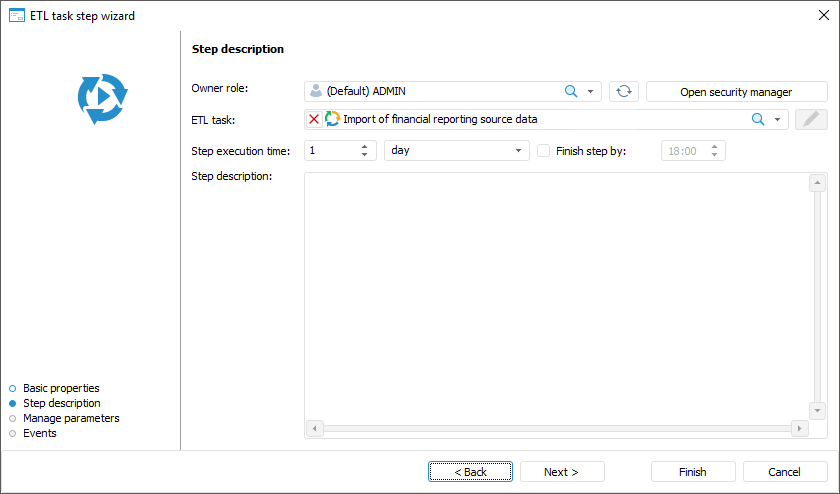
Task: Expand the Owner role dropdown arrow
Action: pos(590,91)
